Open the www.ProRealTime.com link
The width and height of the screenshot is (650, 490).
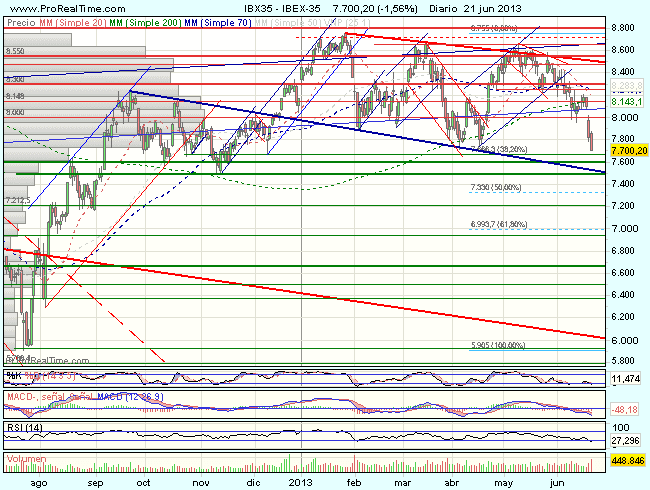coord(60,8)
